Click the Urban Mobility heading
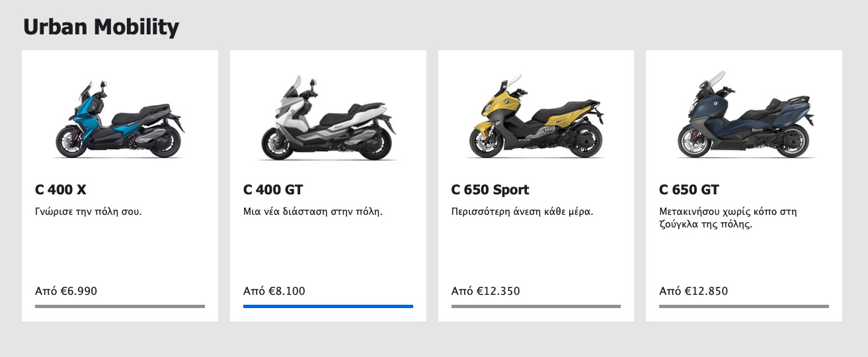 click(101, 27)
